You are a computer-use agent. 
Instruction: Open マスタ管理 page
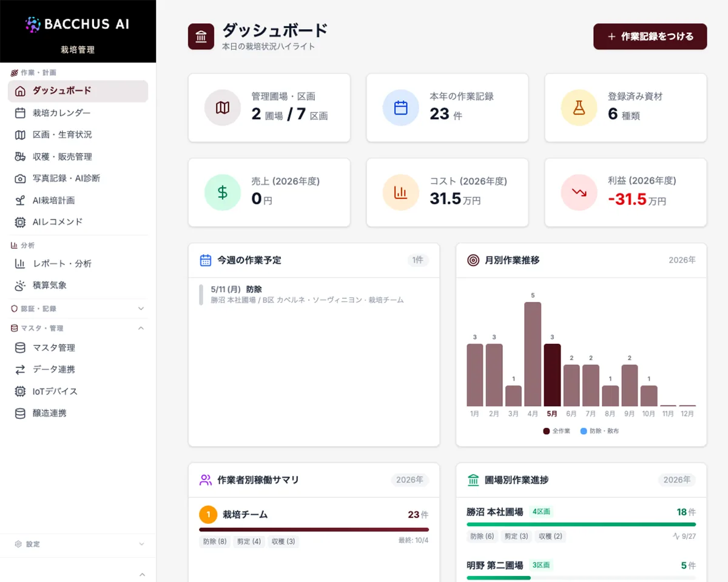click(78, 347)
